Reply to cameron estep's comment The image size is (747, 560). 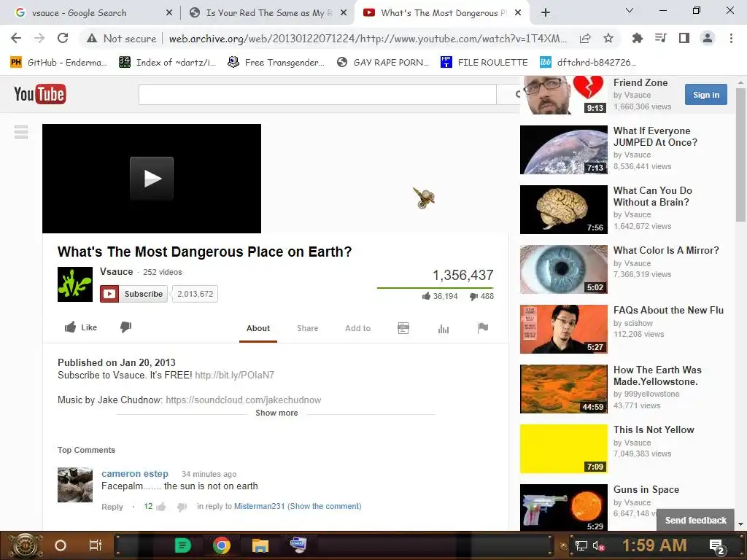[x=112, y=507]
